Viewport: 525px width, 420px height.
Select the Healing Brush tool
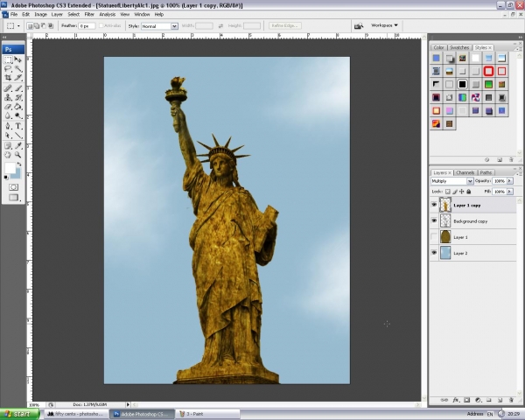pyautogui.click(x=8, y=88)
